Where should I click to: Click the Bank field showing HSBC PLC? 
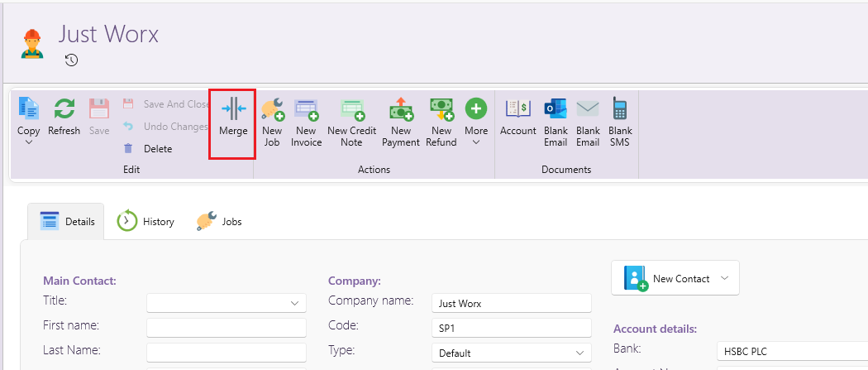[792, 351]
